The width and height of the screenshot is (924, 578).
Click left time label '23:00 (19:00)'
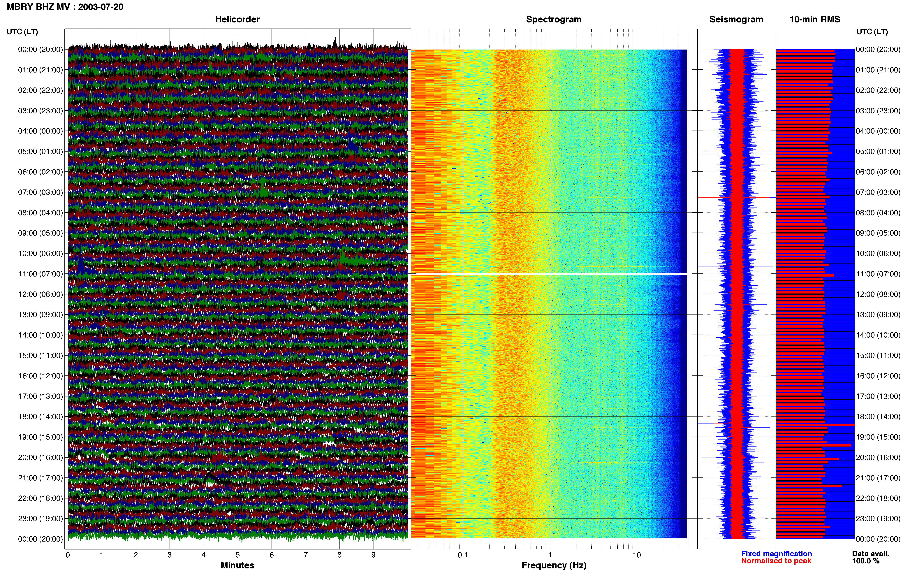[x=41, y=519]
